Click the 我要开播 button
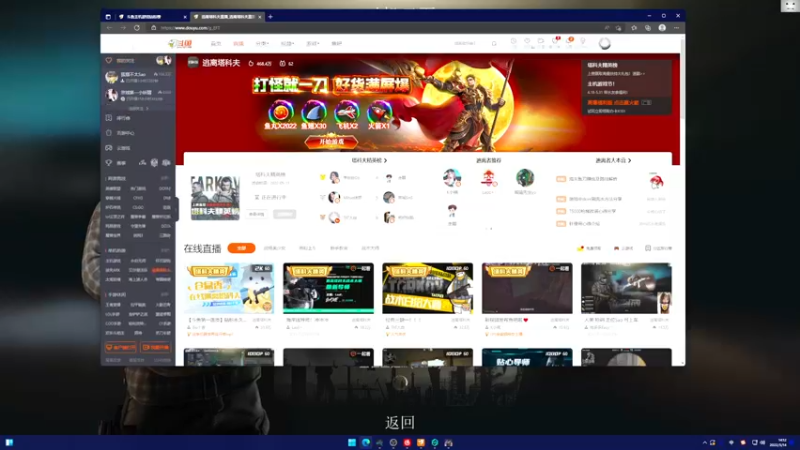Viewport: 800px width, 450px height. tap(156, 347)
